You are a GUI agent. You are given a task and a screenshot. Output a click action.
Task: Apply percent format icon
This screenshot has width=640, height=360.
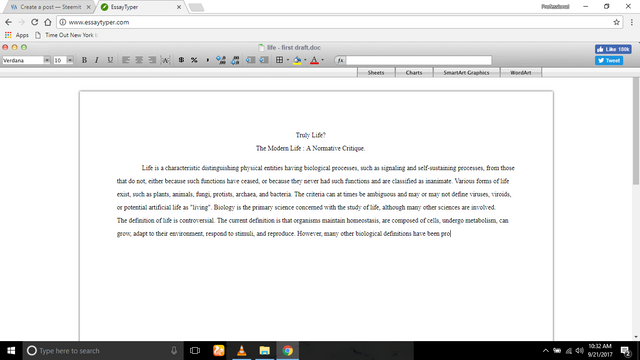pos(194,60)
